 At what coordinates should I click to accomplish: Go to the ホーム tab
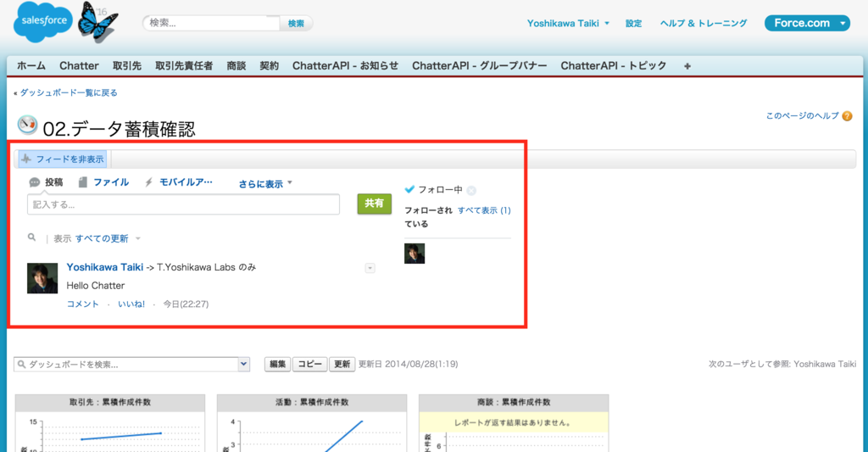31,66
